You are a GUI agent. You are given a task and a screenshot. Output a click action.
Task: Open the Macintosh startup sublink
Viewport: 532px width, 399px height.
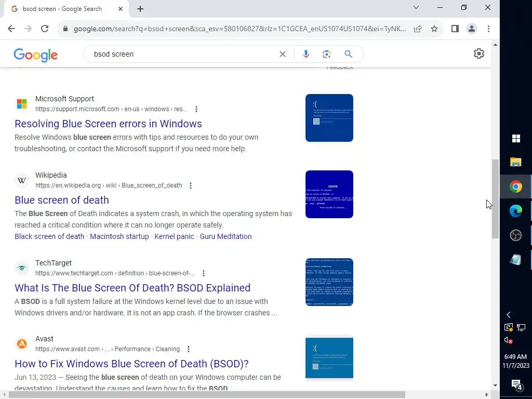point(119,236)
